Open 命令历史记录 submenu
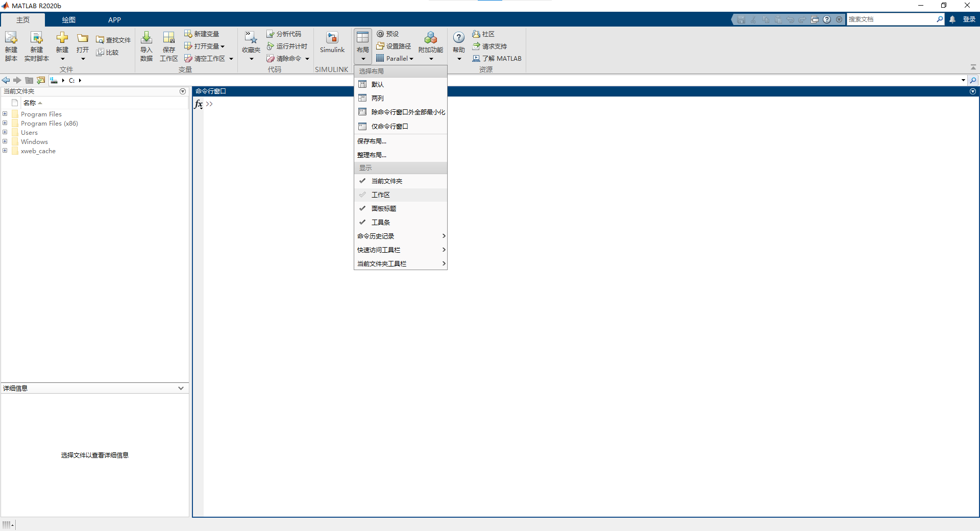The image size is (980, 531). (401, 236)
